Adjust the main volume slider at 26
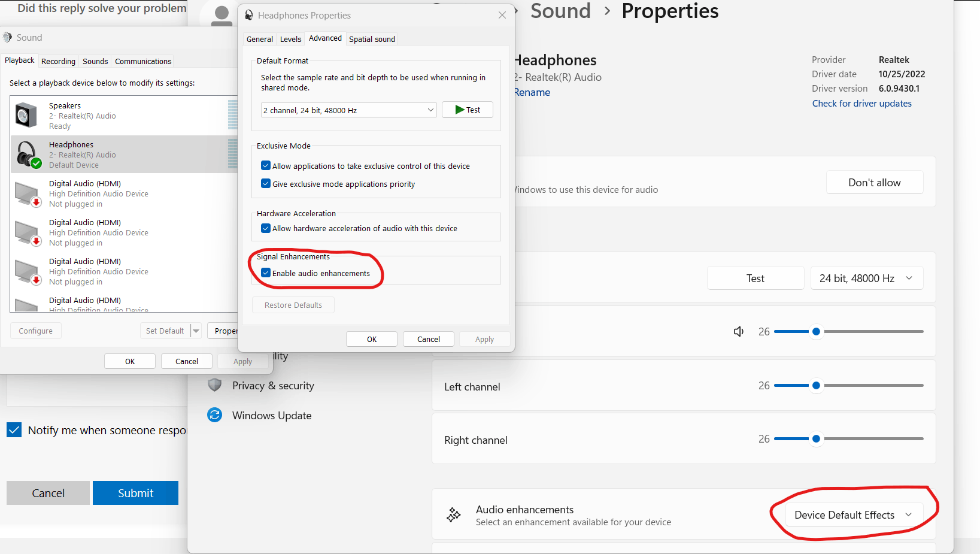980x554 pixels. 848,331
